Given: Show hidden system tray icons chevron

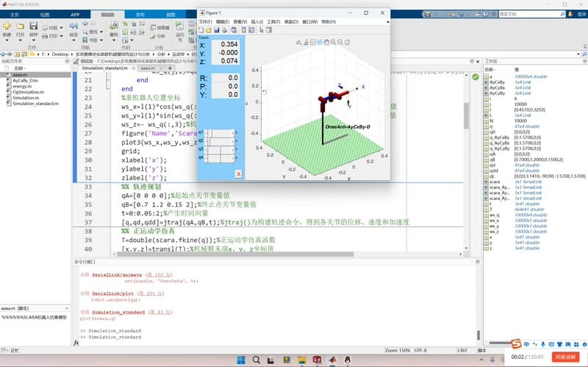Looking at the screenshot, I should (481, 360).
